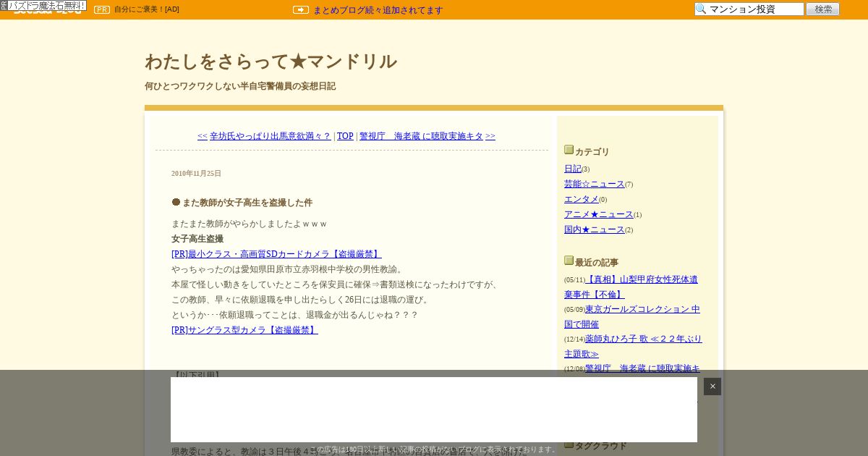Image resolution: width=868 pixels, height=456 pixels.
Task: Click the magnifier icon in search box
Action: [x=700, y=9]
